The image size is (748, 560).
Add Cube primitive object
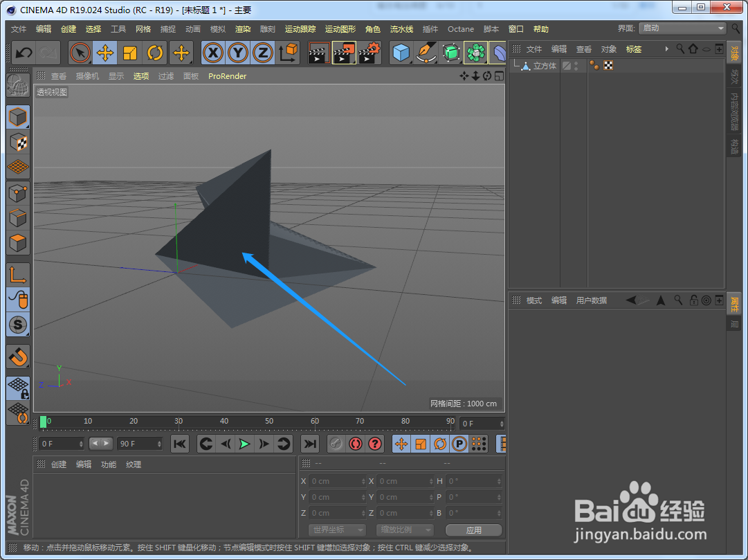point(401,53)
